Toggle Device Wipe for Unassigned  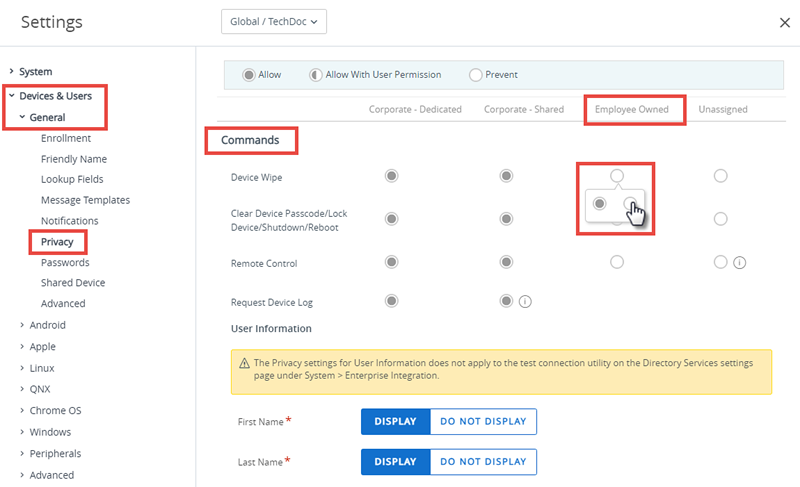(720, 176)
